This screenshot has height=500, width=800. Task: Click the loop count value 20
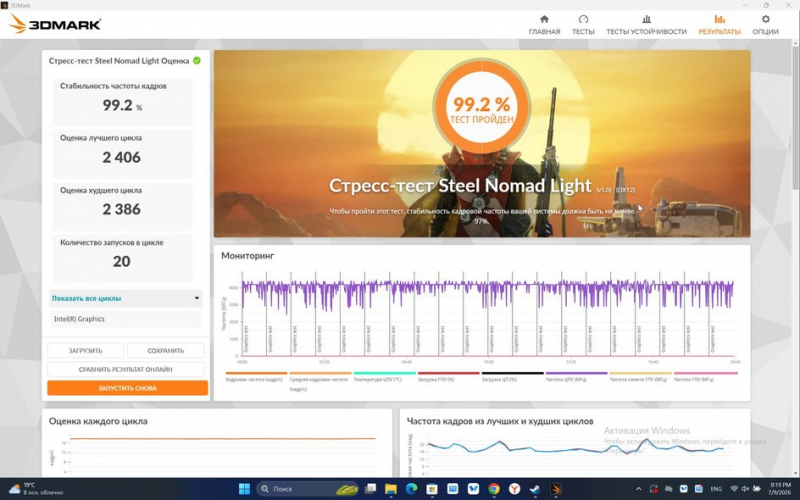(x=121, y=262)
